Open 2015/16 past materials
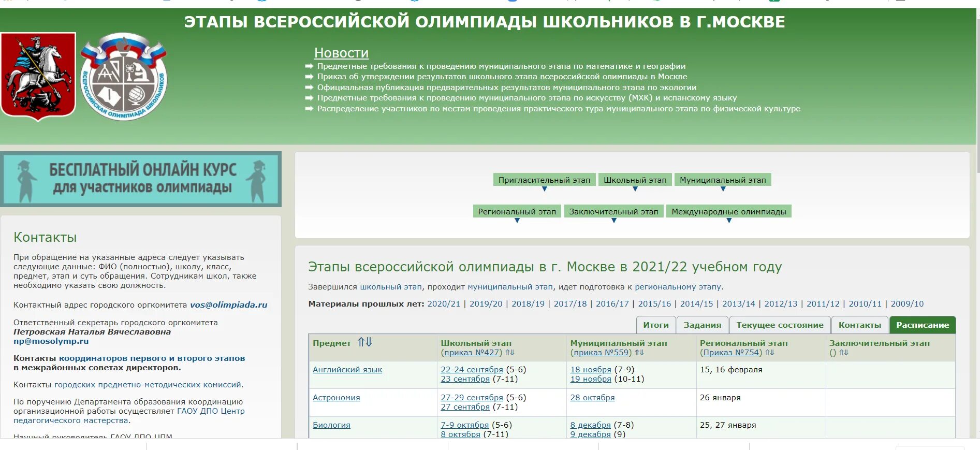Image resolution: width=980 pixels, height=450 pixels. (654, 304)
